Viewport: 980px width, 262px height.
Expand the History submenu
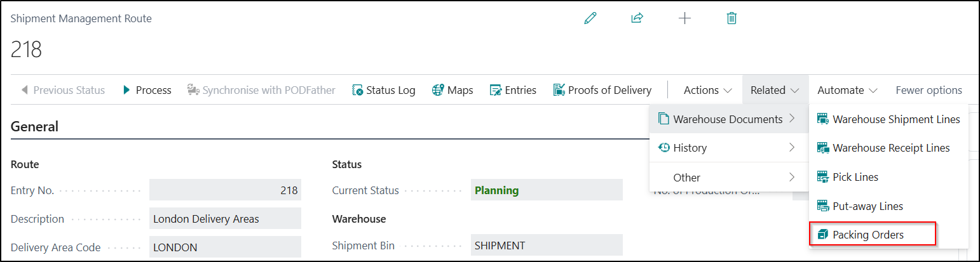(726, 148)
